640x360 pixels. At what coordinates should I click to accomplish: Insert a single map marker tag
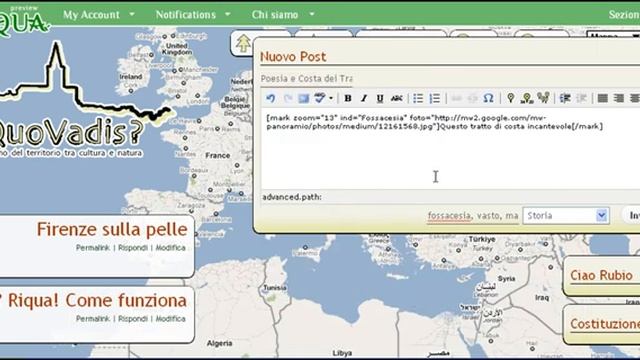pos(510,98)
